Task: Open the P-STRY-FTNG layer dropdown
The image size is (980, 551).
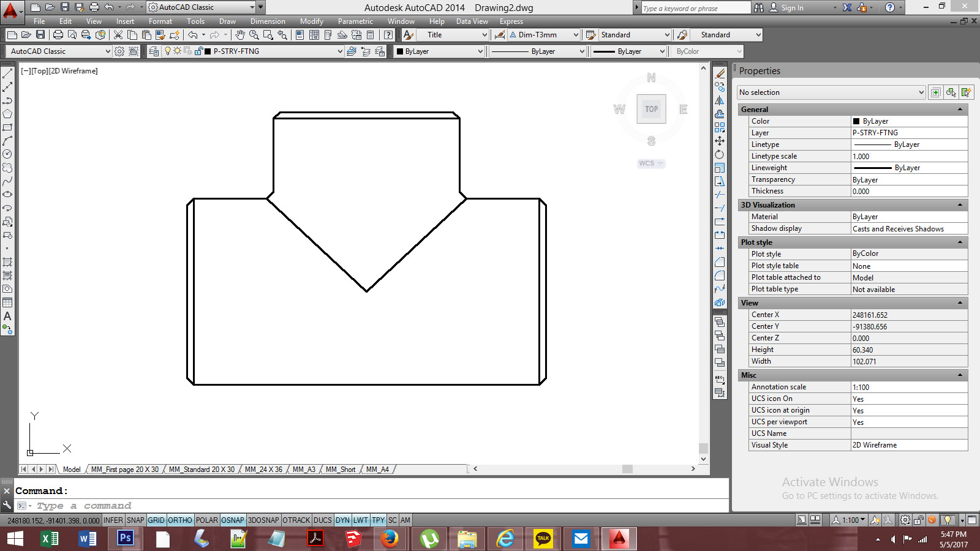Action: pos(340,51)
